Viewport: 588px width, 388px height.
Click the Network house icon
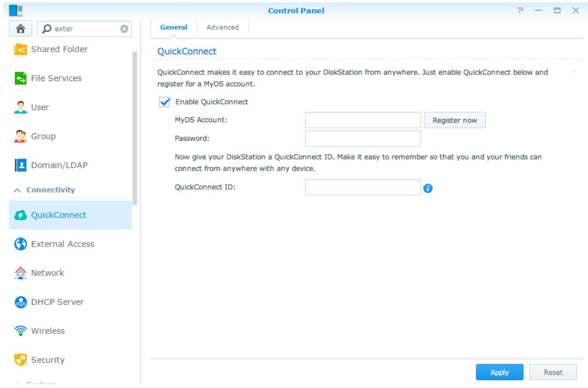point(21,273)
